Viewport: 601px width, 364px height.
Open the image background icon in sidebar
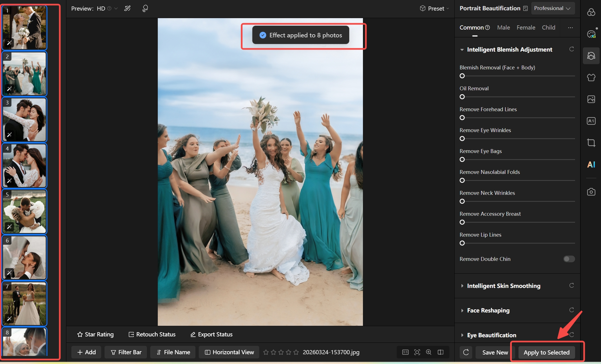pyautogui.click(x=591, y=99)
